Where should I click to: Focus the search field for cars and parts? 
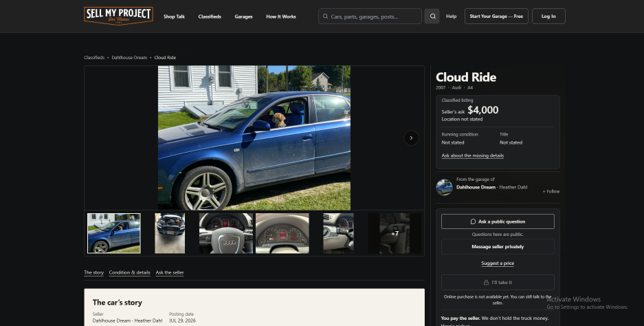click(370, 17)
